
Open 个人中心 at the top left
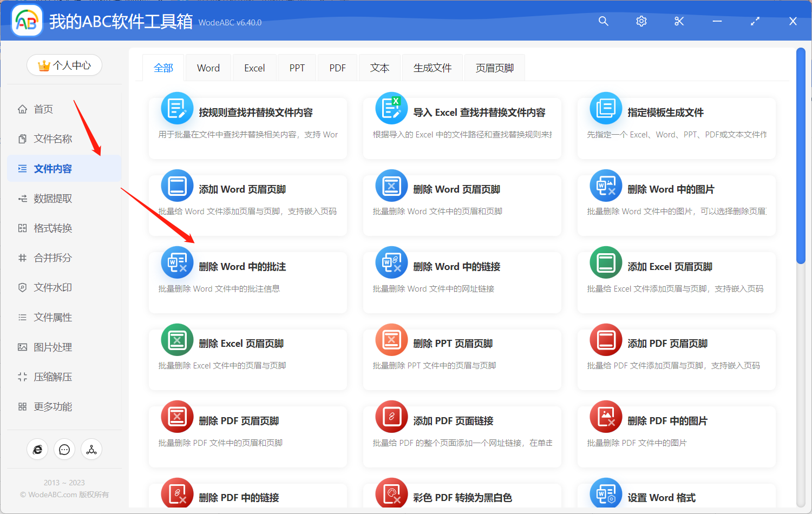pyautogui.click(x=64, y=65)
